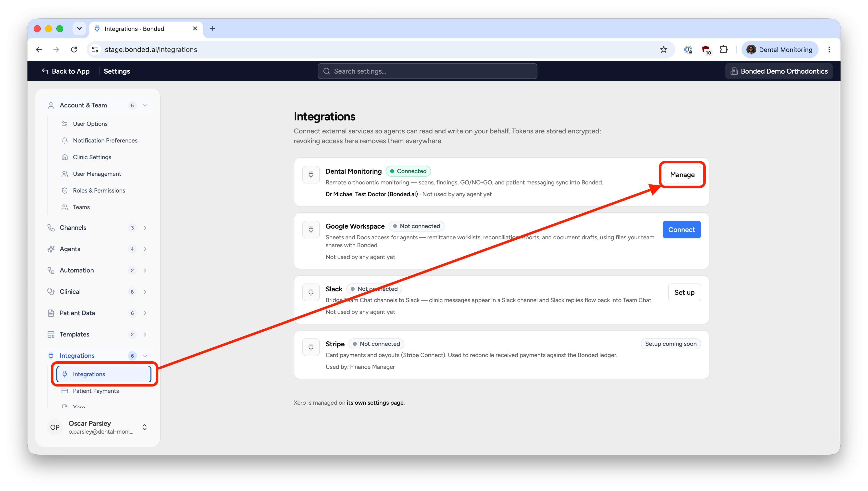Click the site info icon in the address bar
This screenshot has width=868, height=491.
[95, 50]
